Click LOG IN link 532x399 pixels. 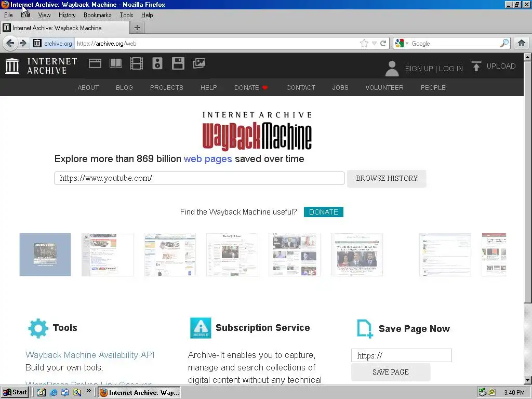point(451,69)
